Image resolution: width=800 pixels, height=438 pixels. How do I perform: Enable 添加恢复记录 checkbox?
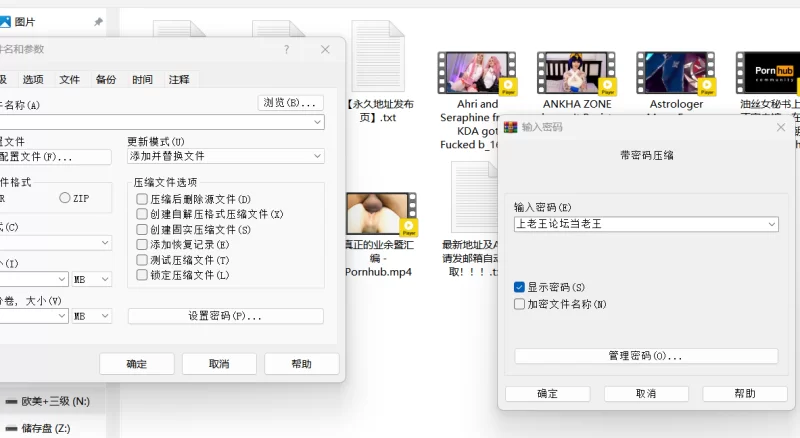142,245
